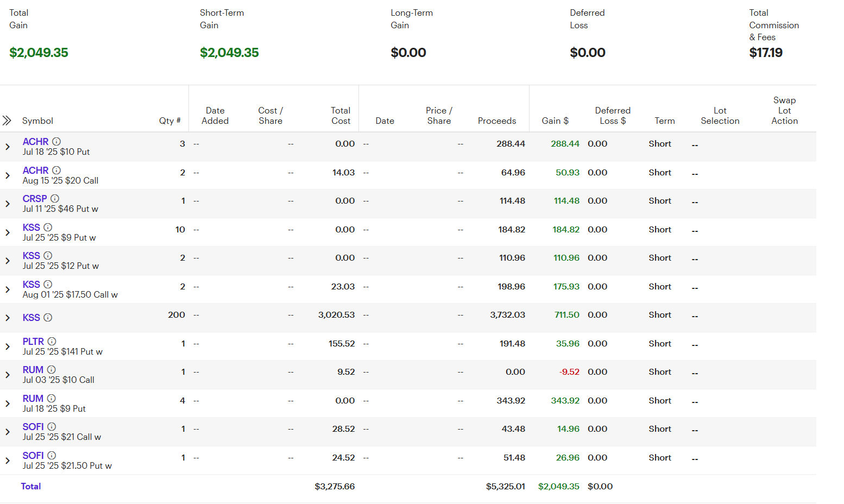Screen dimensions: 844x504
Task: Expand the RUM Jul 18 $9 Put row
Action: click(8, 404)
